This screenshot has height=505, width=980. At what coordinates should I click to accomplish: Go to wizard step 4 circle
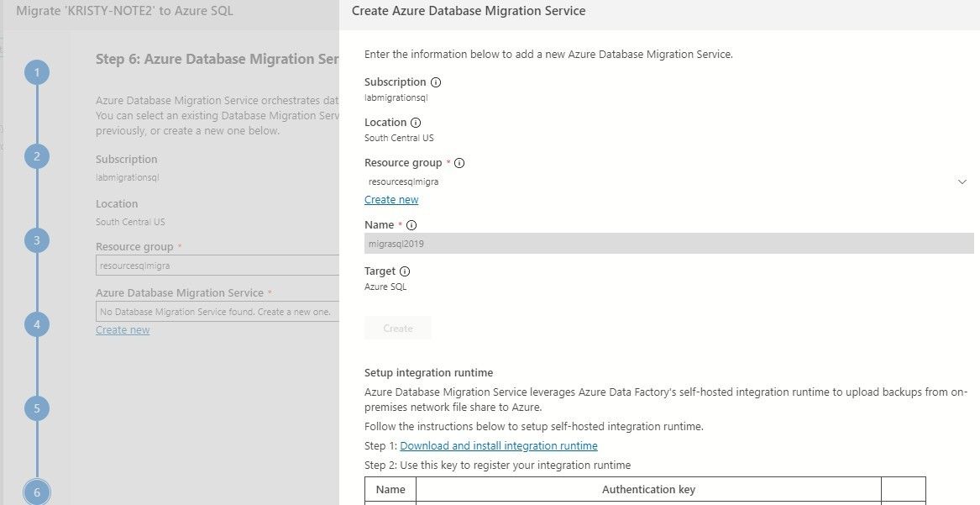37,324
